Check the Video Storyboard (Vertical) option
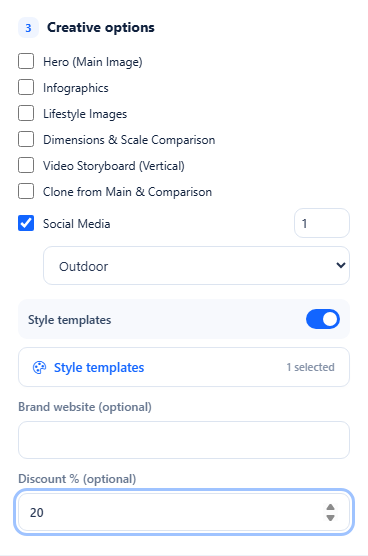 pyautogui.click(x=26, y=166)
